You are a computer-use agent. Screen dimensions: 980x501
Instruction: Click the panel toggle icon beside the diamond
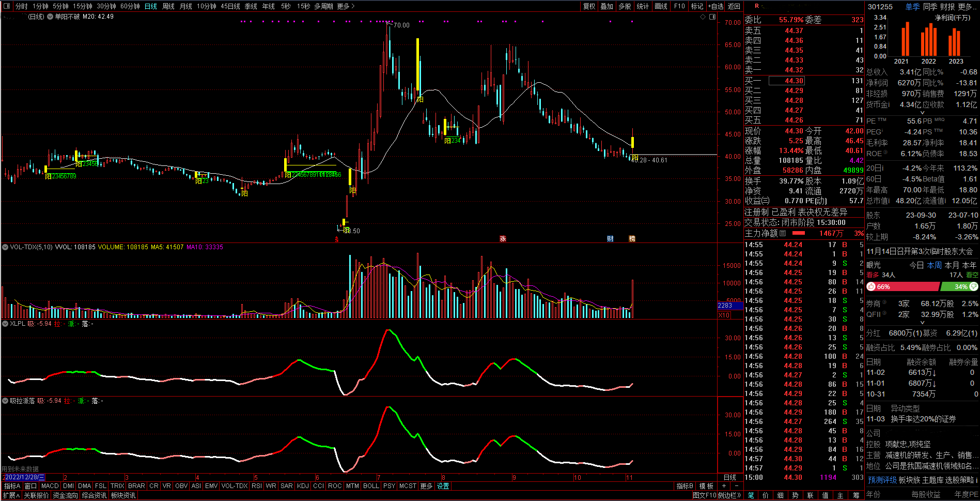tap(712, 17)
